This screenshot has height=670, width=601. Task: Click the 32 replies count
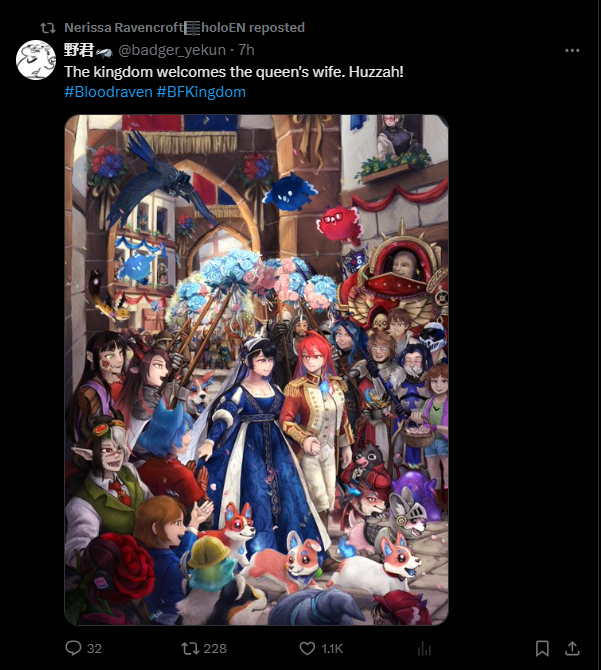(x=94, y=649)
